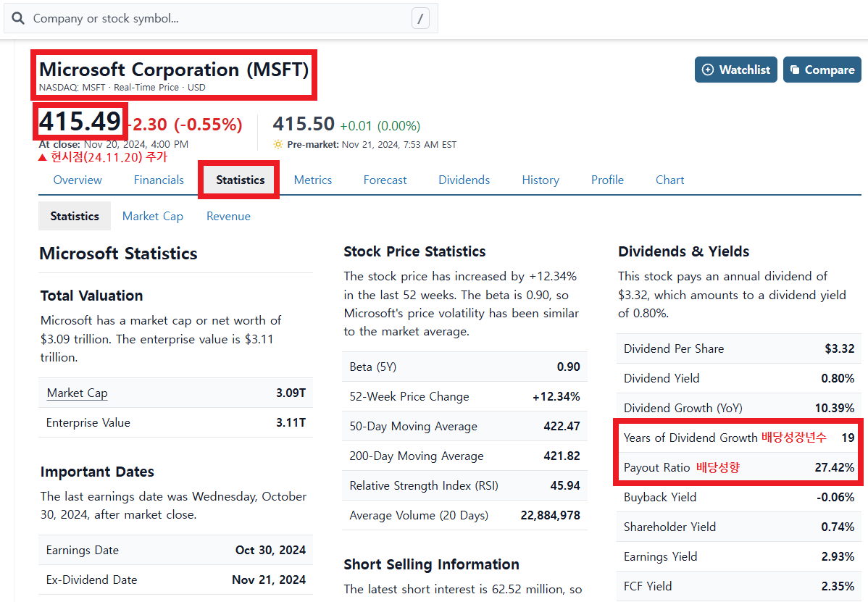This screenshot has width=868, height=602.
Task: Click the slash shortcut key icon in search
Action: [x=420, y=19]
